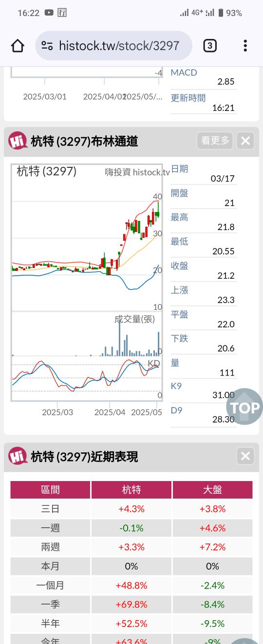Tap the 開盤 label

[x=179, y=193]
